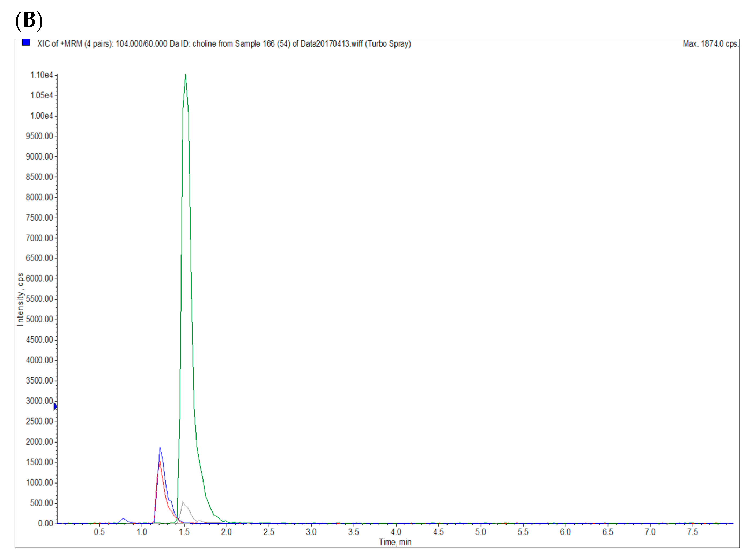Click the 4.0 tick on time axis
This screenshot has width=750, height=560.
396,532
